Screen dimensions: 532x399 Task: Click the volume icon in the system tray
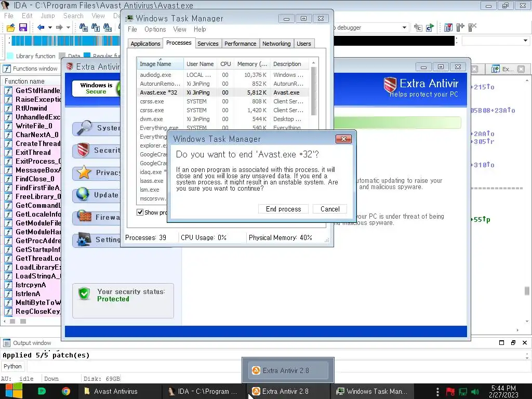click(475, 392)
